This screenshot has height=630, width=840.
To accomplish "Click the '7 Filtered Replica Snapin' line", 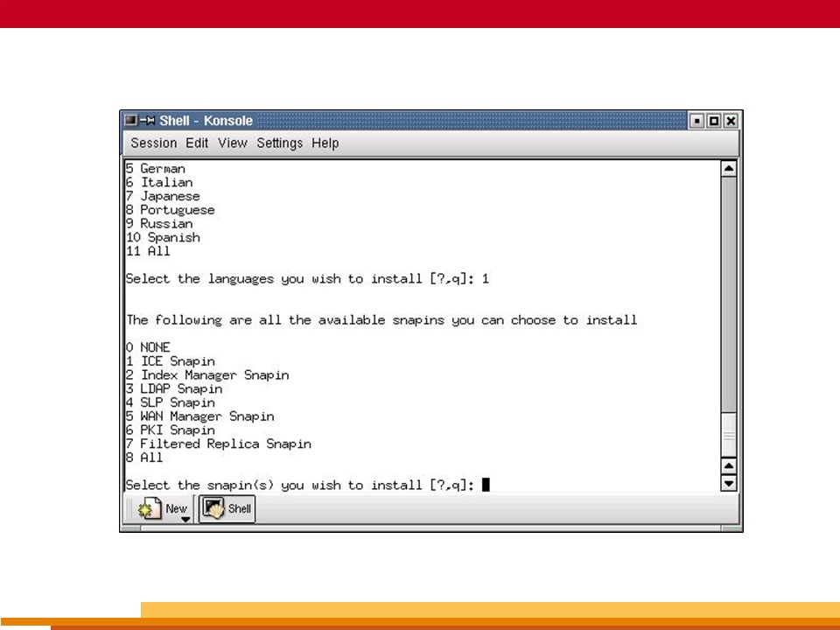I will [x=219, y=444].
